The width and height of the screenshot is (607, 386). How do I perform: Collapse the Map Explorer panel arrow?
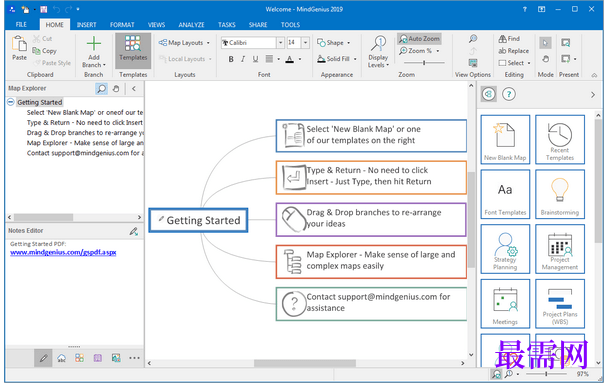[x=134, y=89]
